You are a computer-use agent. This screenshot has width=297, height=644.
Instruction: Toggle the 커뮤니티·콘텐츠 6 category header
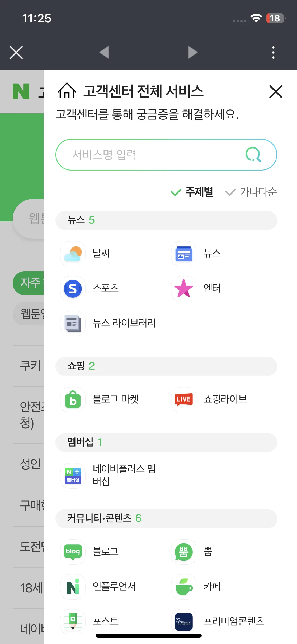click(x=166, y=518)
